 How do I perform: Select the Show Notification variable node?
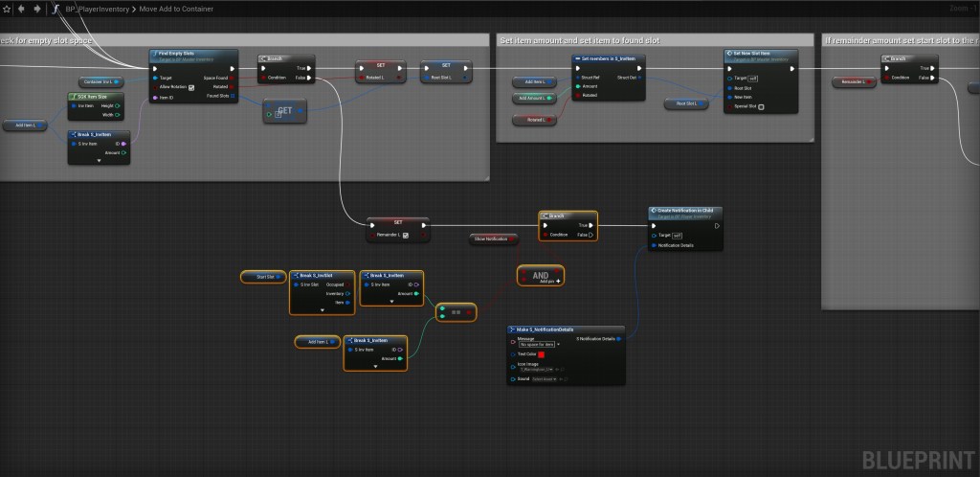coord(490,238)
